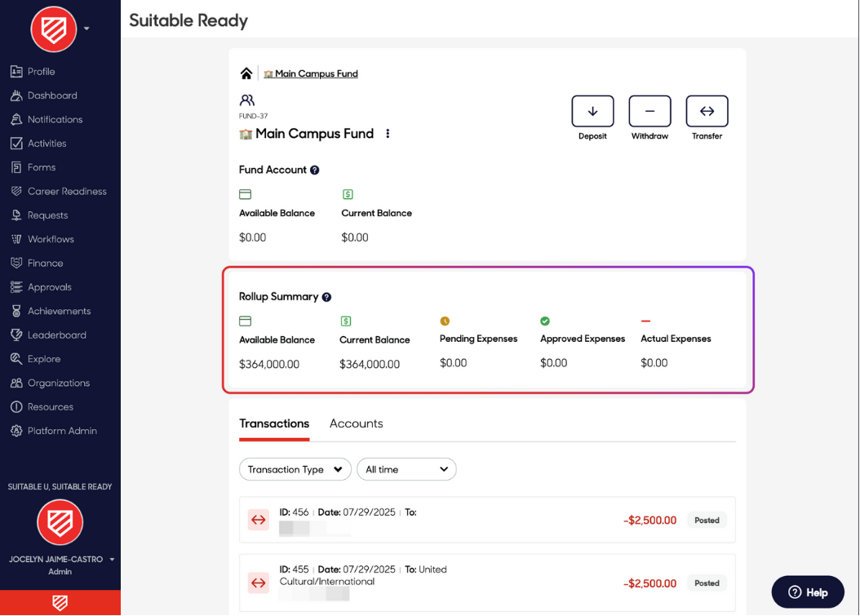
Task: Expand organization switcher arrow beside top logo
Action: (86, 29)
